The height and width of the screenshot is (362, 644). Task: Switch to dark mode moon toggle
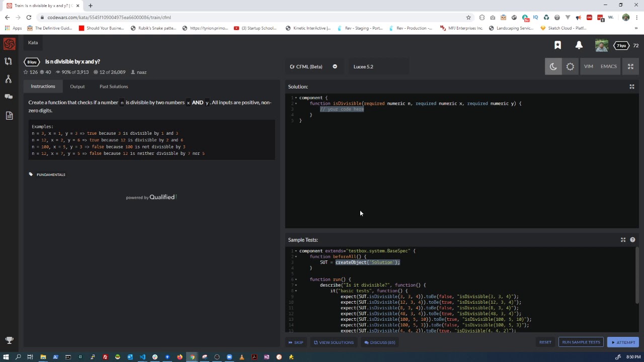553,66
